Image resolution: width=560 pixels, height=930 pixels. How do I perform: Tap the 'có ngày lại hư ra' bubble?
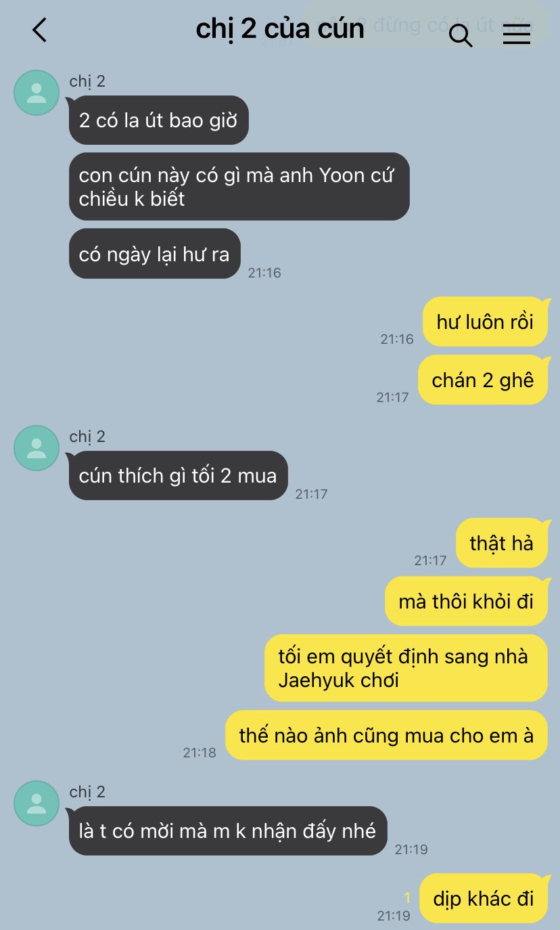154,254
